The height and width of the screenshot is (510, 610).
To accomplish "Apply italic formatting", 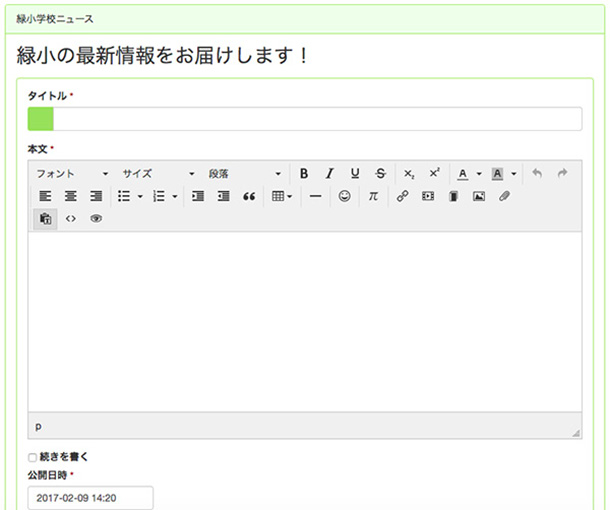I will (330, 174).
